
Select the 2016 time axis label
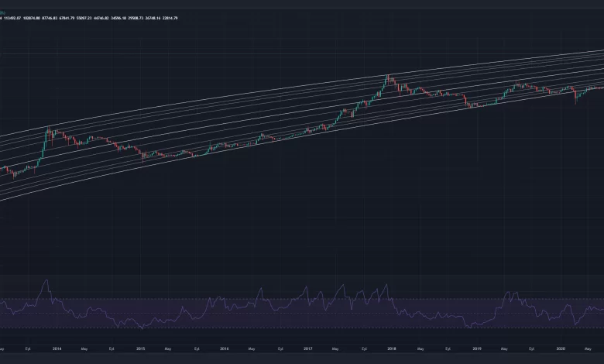(x=224, y=349)
